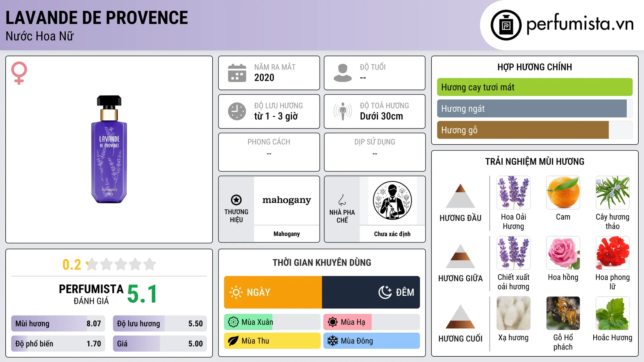Click the longevity value từ 1 - 3 giờ
This screenshot has height=362, width=644.
click(276, 116)
